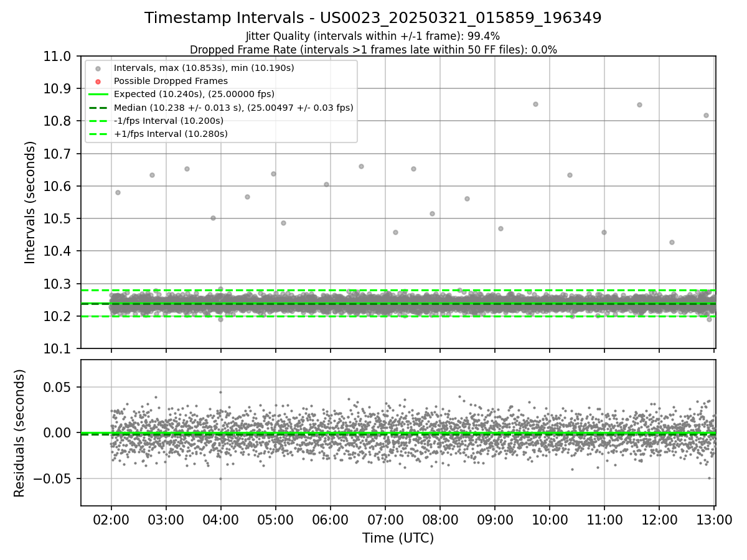Click x-axis tick label 12:00
Screen dimensions: 747x560
[659, 519]
